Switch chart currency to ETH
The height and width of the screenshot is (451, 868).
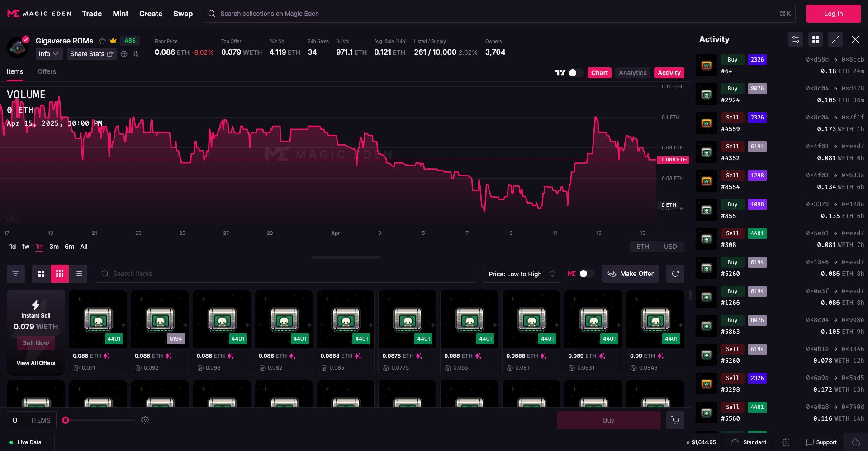pos(643,247)
